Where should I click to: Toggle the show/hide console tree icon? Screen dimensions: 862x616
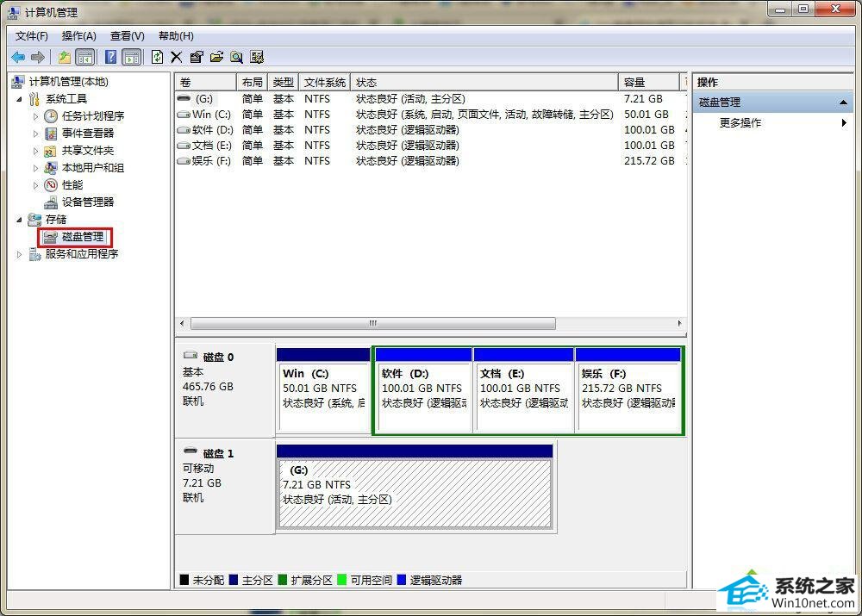point(85,57)
